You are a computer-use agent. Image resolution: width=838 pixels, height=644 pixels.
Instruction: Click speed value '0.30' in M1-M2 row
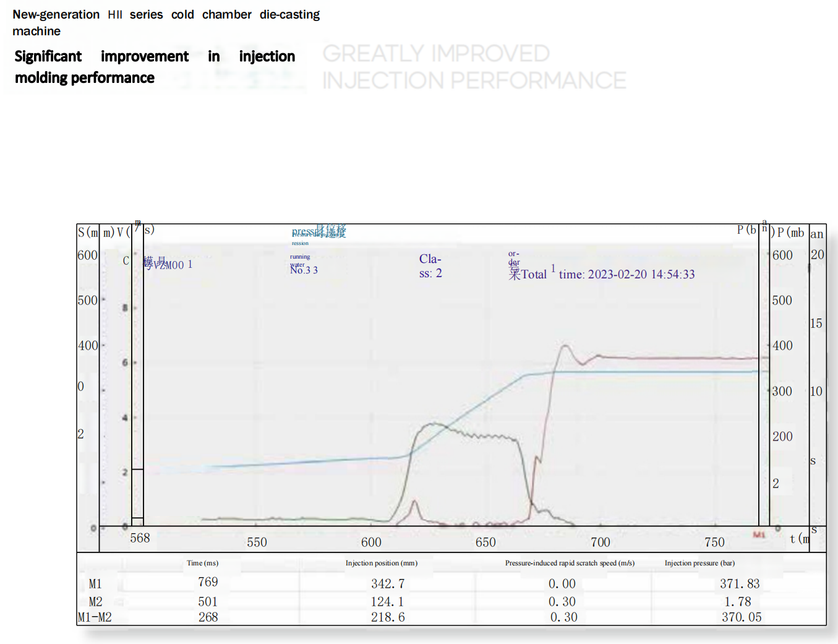(563, 617)
